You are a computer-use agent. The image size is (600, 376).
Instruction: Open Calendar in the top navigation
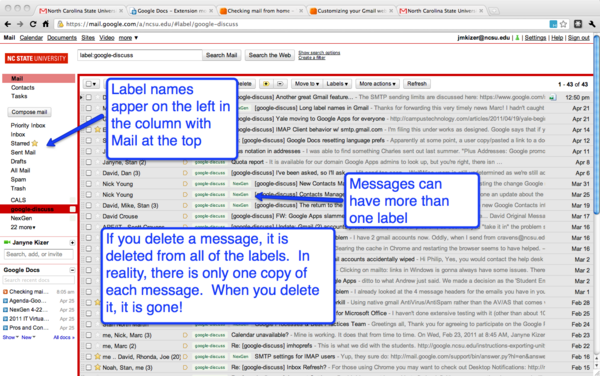[31, 38]
